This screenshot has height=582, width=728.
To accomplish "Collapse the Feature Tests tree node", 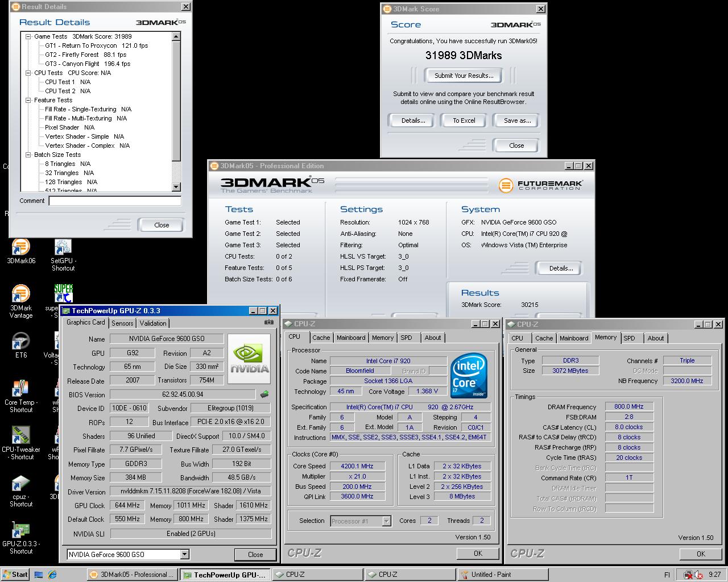I will coord(28,100).
